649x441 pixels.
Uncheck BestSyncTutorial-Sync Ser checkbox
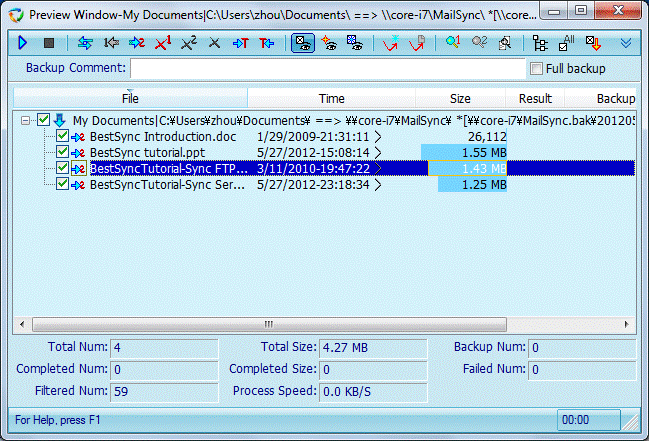pos(62,184)
